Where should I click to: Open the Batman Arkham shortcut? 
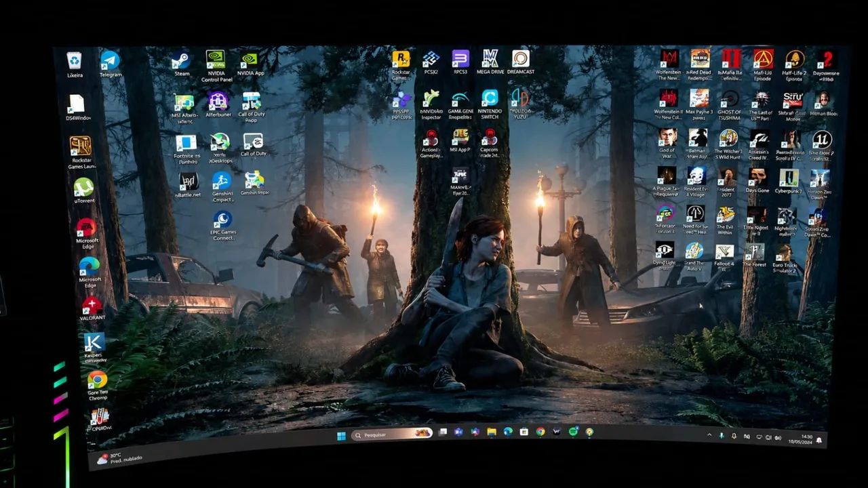(x=698, y=144)
